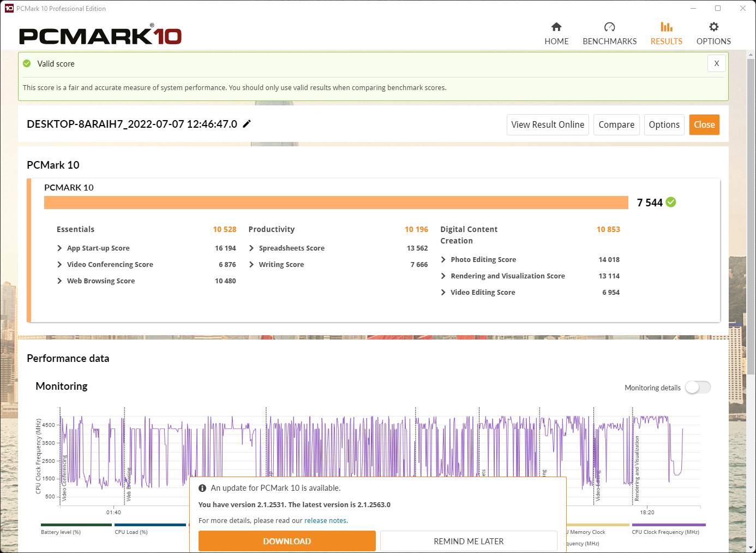756x553 pixels.
Task: Click the Compare button
Action: (616, 124)
